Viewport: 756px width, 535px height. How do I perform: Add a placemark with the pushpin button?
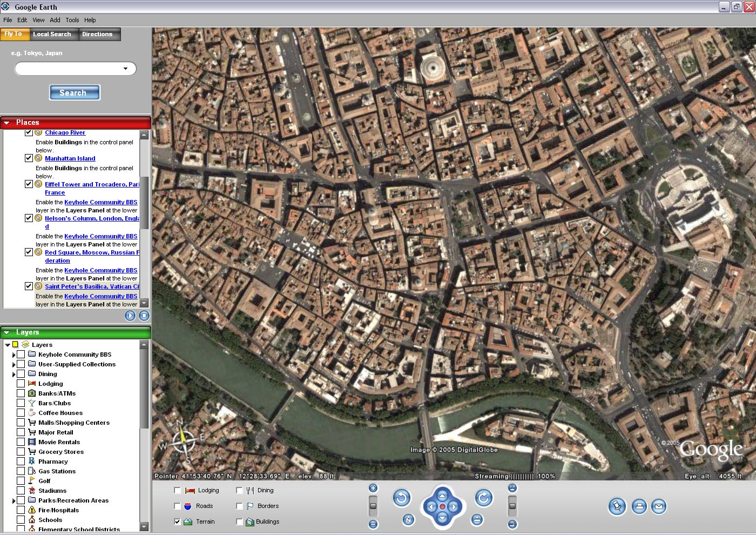pyautogui.click(x=617, y=506)
